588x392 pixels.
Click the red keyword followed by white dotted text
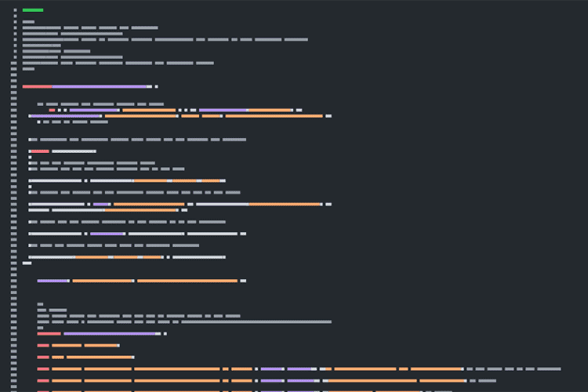click(x=39, y=151)
